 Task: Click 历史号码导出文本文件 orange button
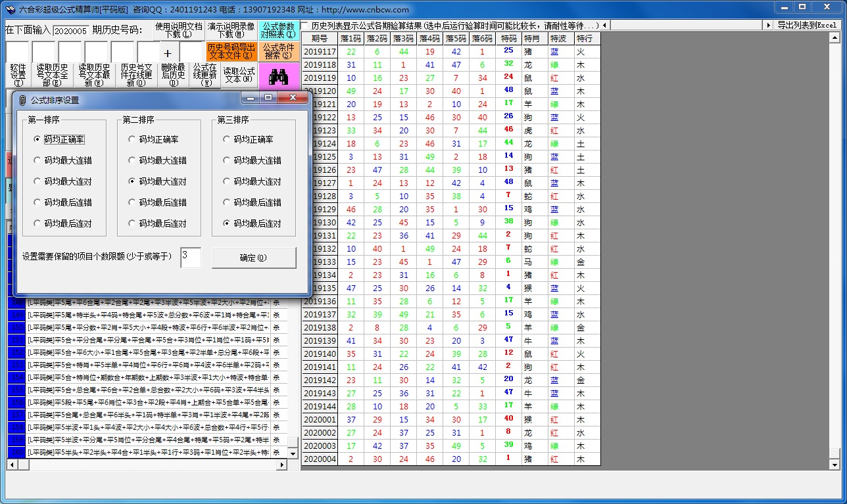tap(231, 51)
